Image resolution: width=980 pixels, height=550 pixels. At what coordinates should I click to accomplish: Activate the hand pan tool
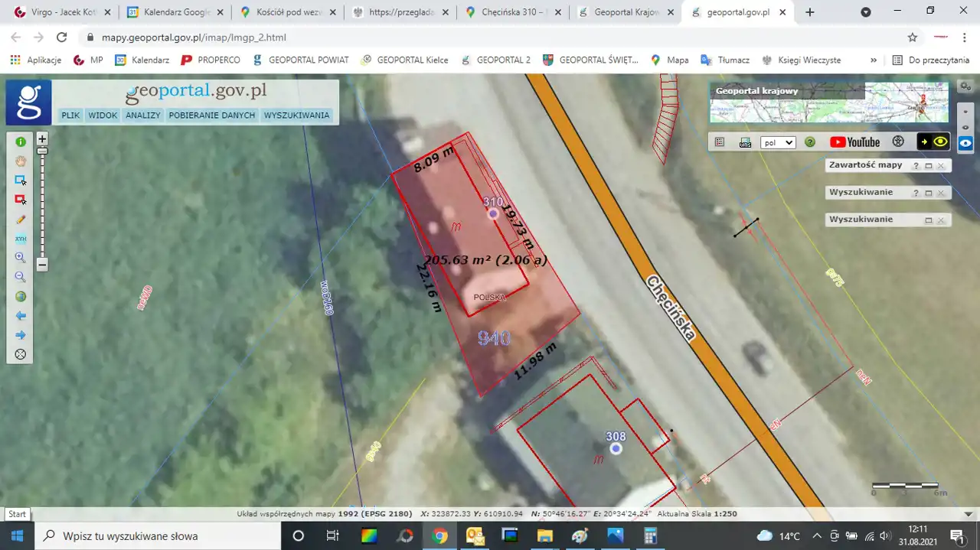(x=21, y=161)
